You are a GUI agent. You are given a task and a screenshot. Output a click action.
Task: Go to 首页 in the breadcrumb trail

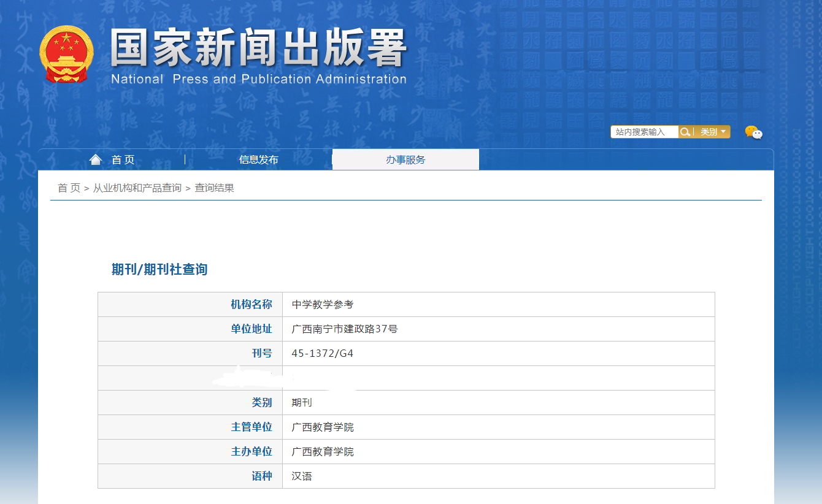pyautogui.click(x=69, y=188)
